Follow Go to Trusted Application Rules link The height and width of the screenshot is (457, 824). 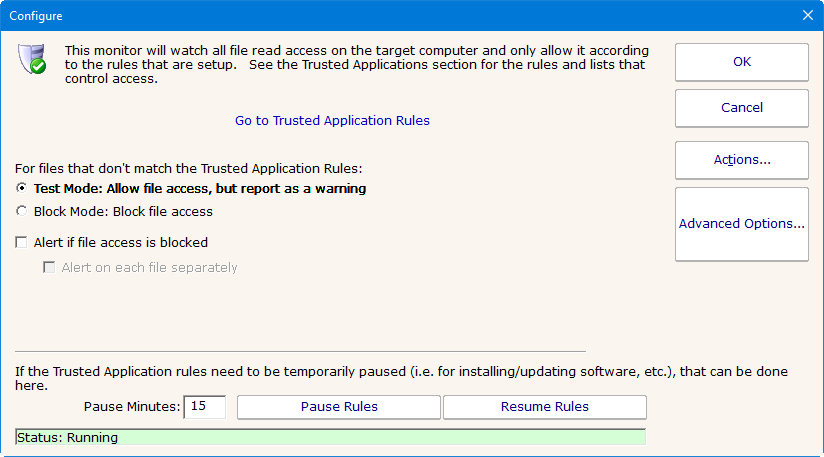coord(332,120)
